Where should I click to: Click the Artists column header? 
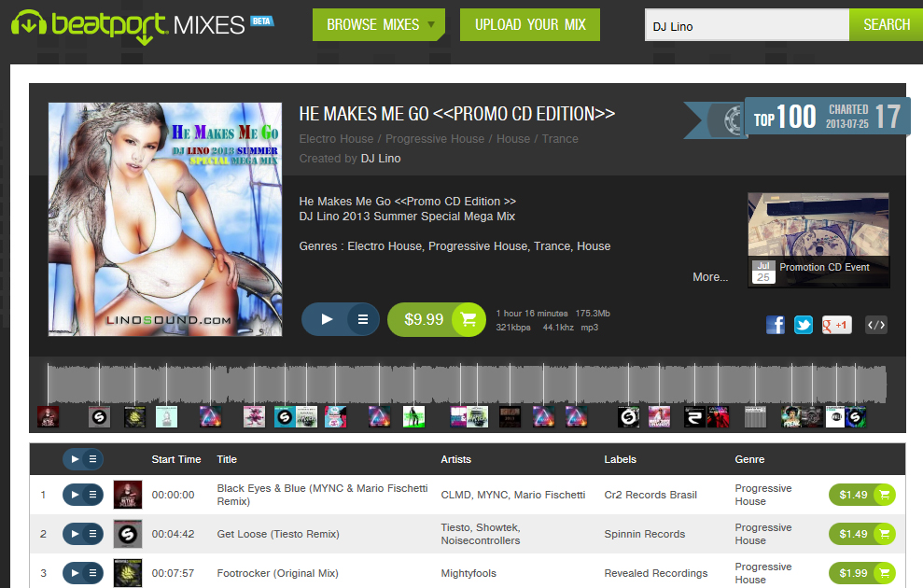click(x=455, y=459)
